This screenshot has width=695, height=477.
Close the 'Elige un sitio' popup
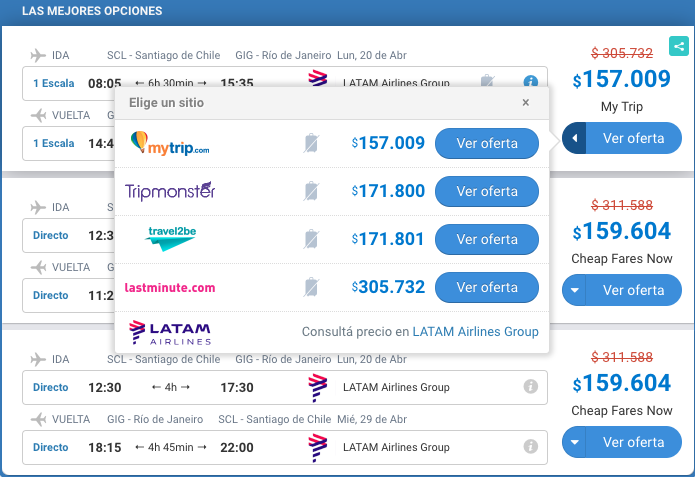pyautogui.click(x=526, y=102)
